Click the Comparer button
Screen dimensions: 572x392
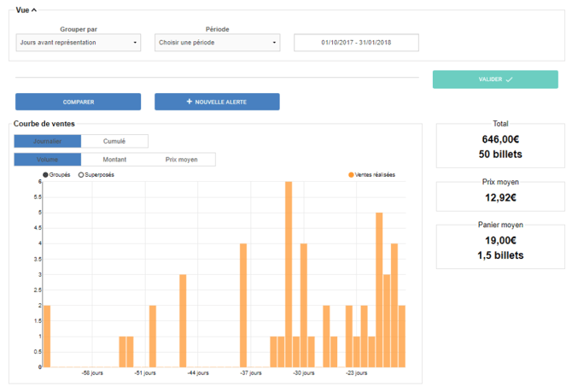click(x=78, y=102)
